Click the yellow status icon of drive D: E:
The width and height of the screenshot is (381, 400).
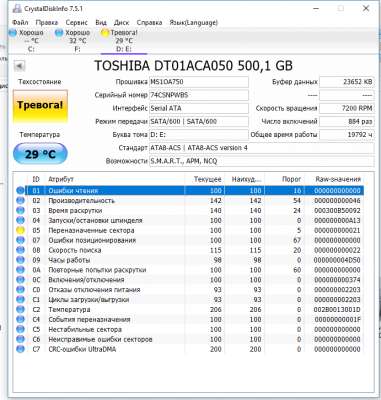pos(105,33)
